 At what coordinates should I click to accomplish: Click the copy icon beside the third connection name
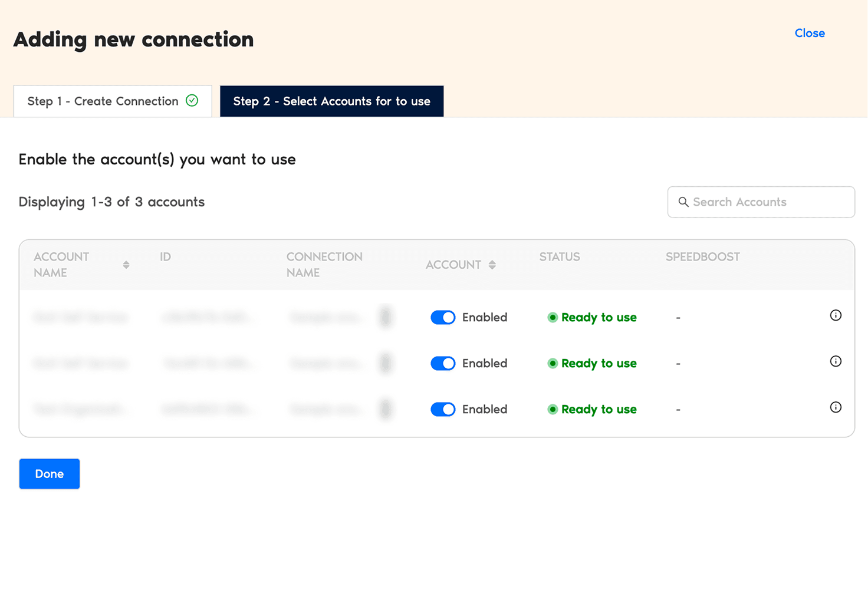pos(386,409)
